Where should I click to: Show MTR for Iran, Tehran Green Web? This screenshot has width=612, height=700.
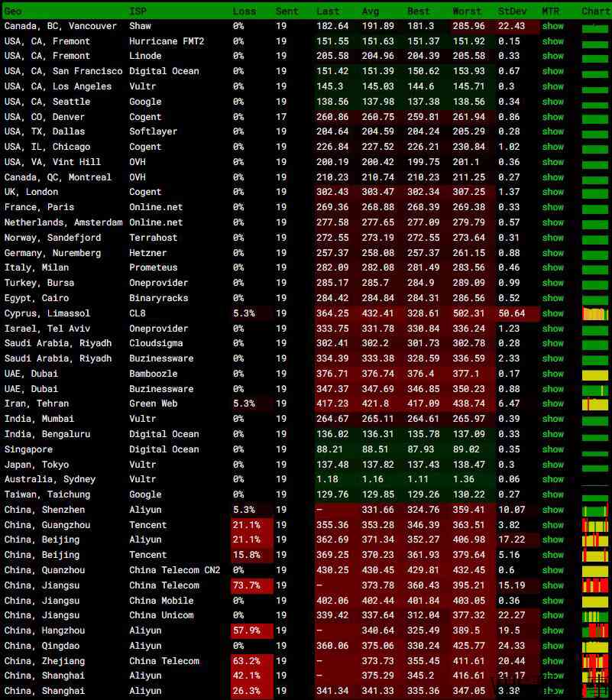click(x=553, y=403)
